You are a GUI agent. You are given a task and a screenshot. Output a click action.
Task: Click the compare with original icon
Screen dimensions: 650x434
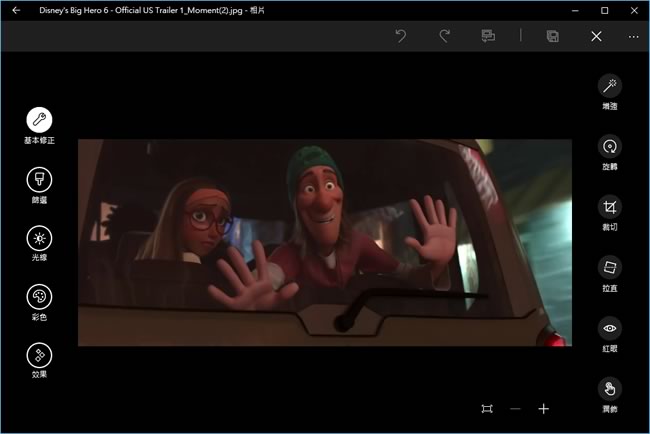tap(488, 36)
